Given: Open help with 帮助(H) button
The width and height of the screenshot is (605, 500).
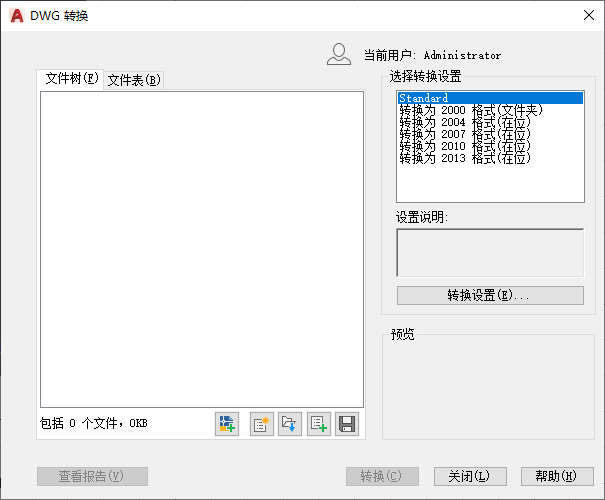Looking at the screenshot, I should pyautogui.click(x=557, y=476).
